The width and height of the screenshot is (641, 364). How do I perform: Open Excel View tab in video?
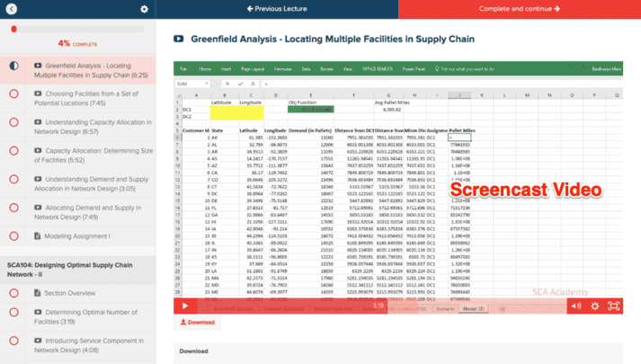tap(348, 69)
